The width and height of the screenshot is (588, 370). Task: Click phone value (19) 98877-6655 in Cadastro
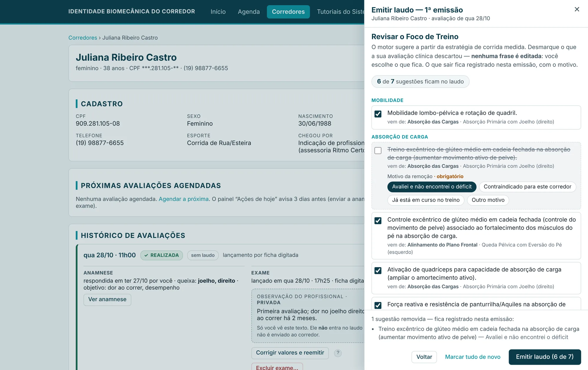100,143
